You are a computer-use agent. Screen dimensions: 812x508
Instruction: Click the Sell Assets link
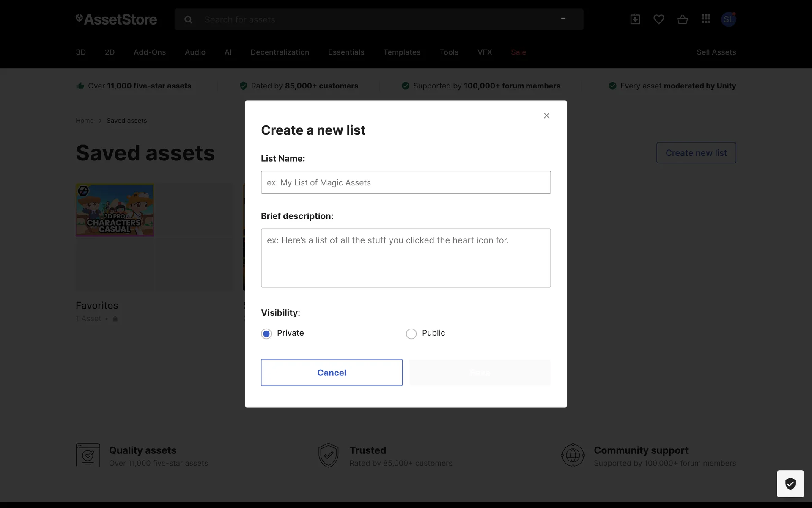point(716,52)
